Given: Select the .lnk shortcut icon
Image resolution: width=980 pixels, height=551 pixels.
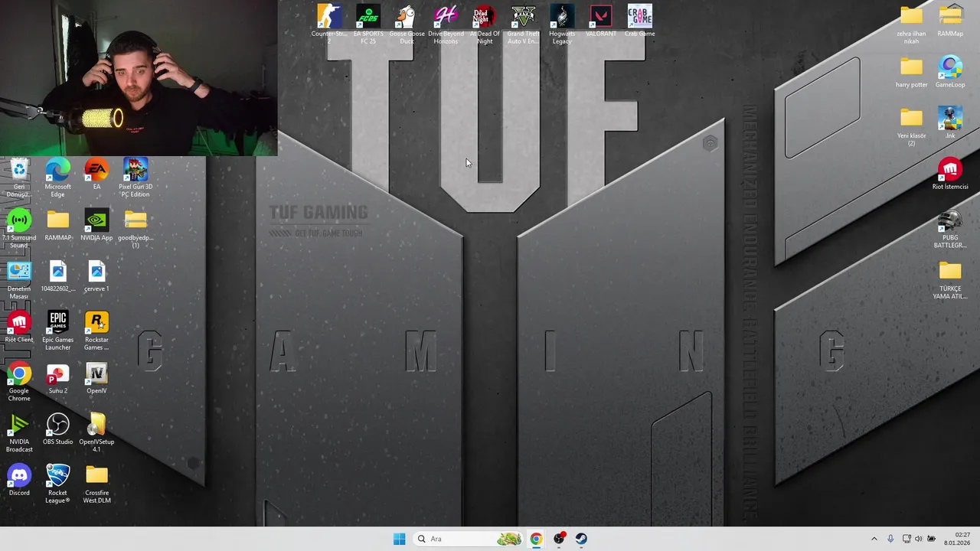Looking at the screenshot, I should 950,118.
